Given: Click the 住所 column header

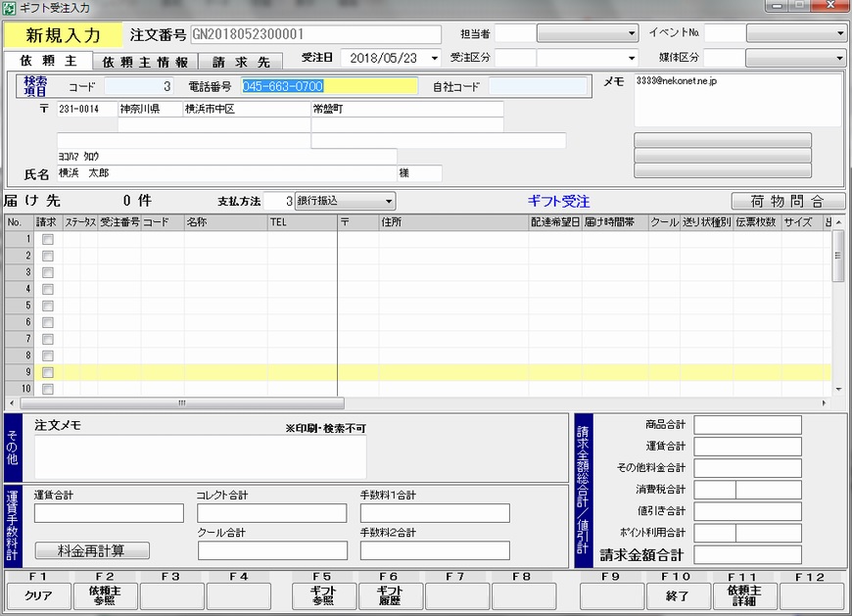Looking at the screenshot, I should (453, 222).
